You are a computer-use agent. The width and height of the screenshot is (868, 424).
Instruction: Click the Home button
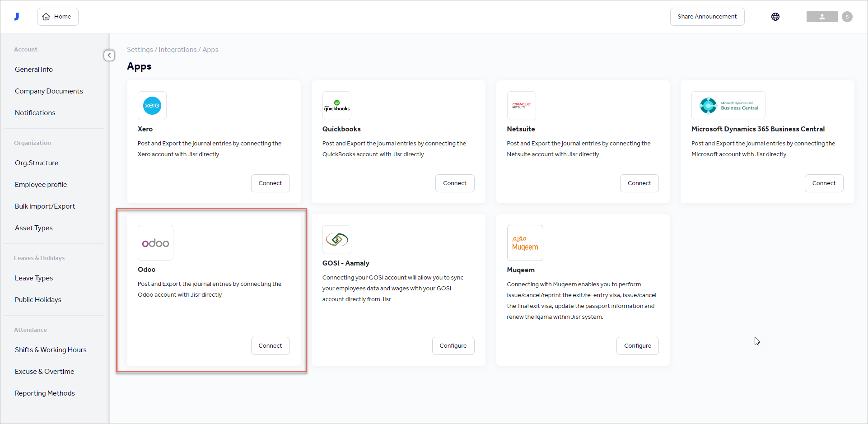[x=57, y=16]
